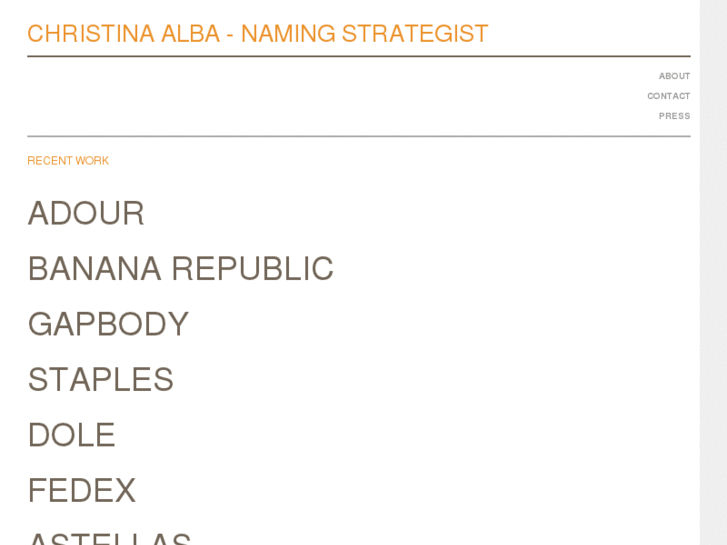Pick Contact from the right-aligned nav list
Viewport: 727px width, 545px height.
pyautogui.click(x=668, y=96)
